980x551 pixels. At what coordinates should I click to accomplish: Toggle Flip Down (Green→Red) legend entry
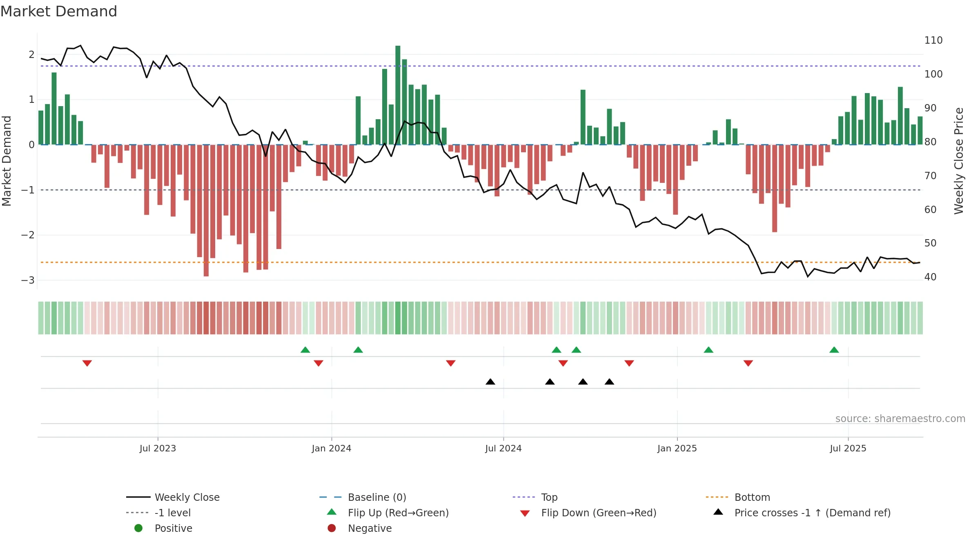coord(588,513)
